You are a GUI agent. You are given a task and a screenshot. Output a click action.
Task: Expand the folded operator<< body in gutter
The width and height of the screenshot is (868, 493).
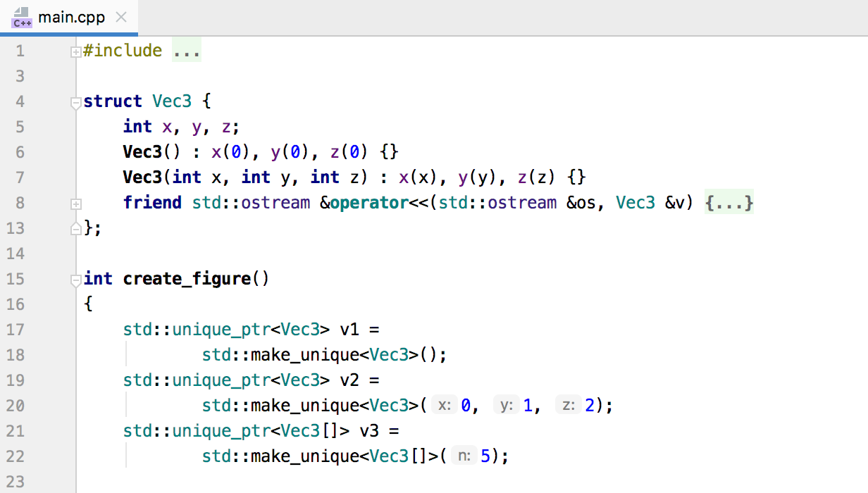pyautogui.click(x=75, y=204)
